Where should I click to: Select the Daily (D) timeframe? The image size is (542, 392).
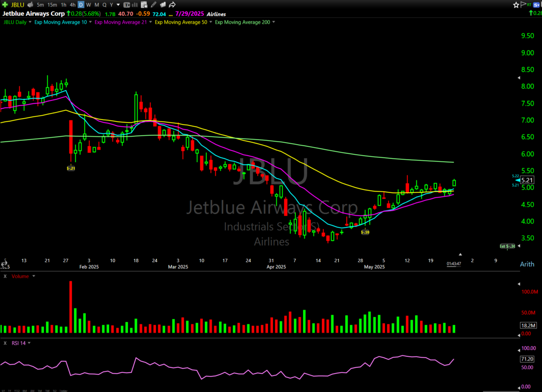point(81,5)
